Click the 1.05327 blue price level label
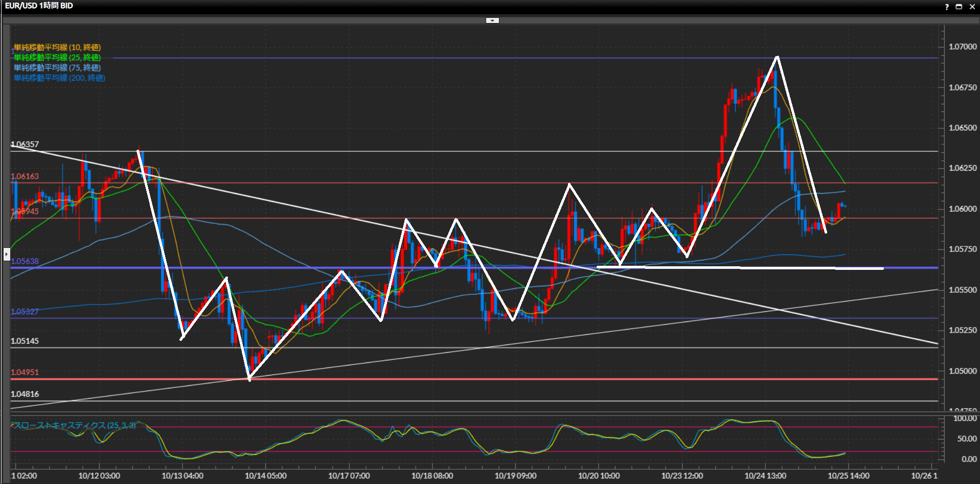 [x=25, y=312]
